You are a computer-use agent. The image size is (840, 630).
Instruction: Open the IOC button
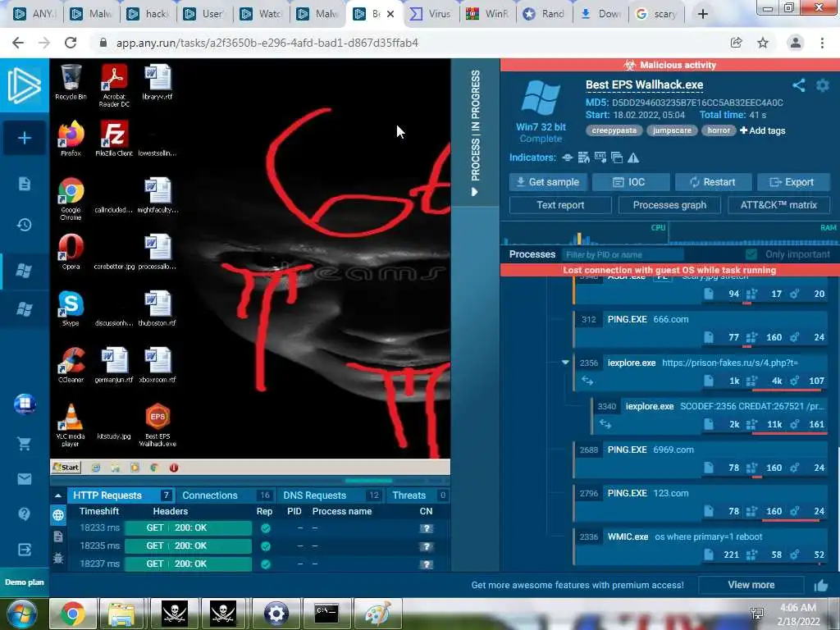pyautogui.click(x=631, y=182)
